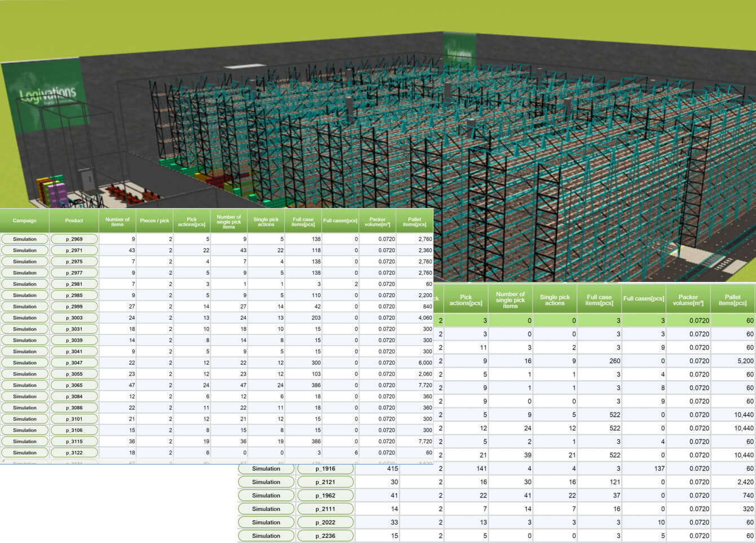Open product p_3055

(74, 374)
